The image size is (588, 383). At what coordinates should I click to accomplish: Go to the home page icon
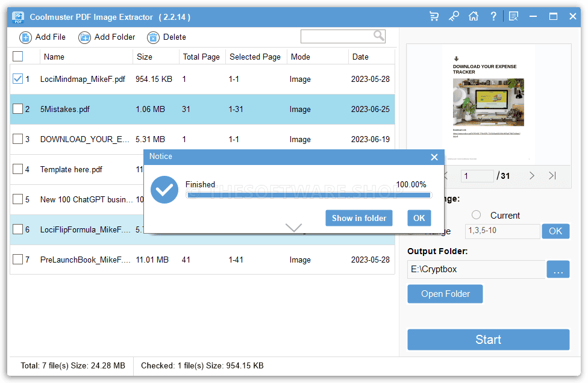point(474,16)
